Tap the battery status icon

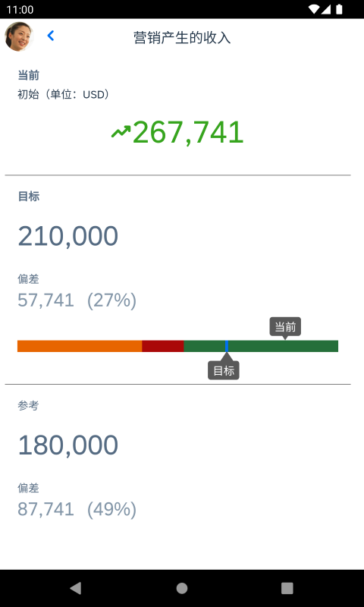click(x=339, y=9)
